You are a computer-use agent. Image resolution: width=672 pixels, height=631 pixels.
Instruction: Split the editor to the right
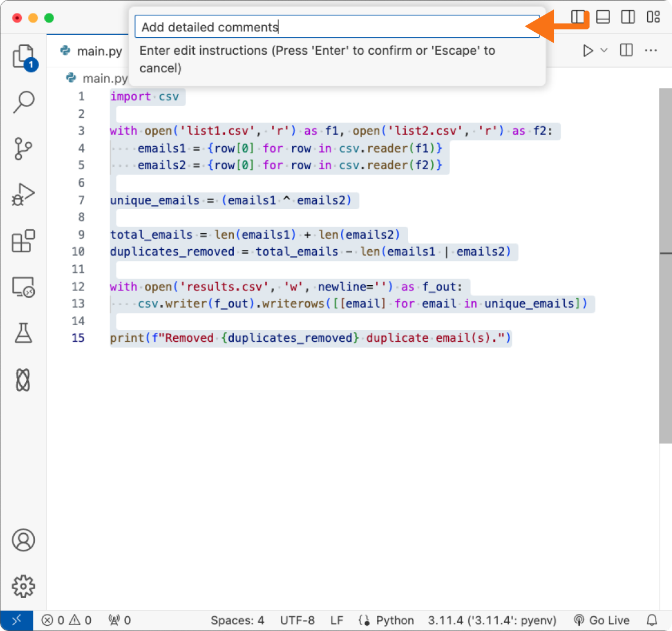(x=626, y=50)
